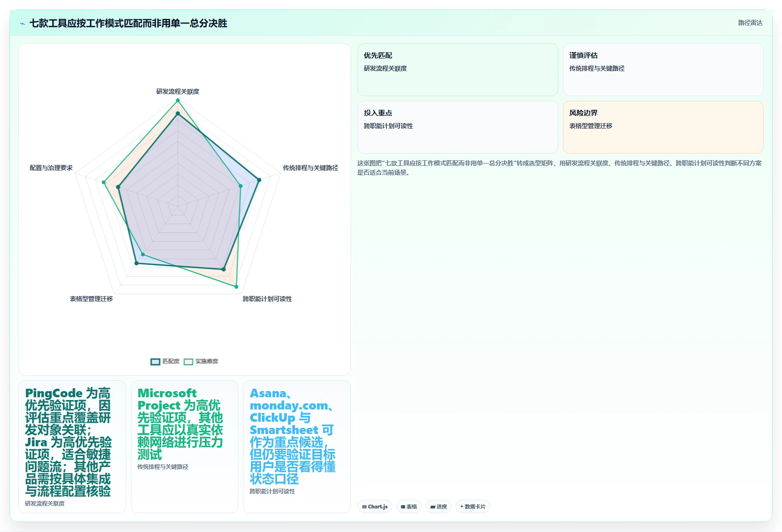Click the 实施难度 point on 研发流程关联度 axis
This screenshot has height=532, width=782.
(x=178, y=100)
